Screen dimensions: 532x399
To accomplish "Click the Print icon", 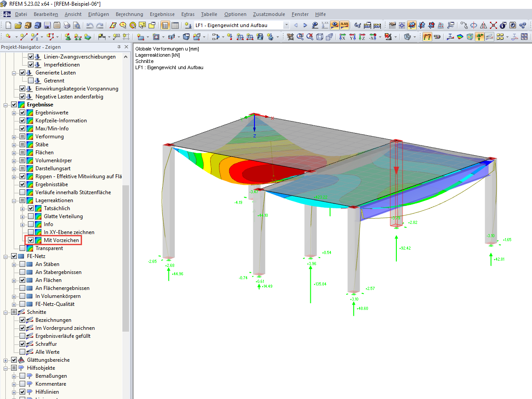I will tap(66, 25).
